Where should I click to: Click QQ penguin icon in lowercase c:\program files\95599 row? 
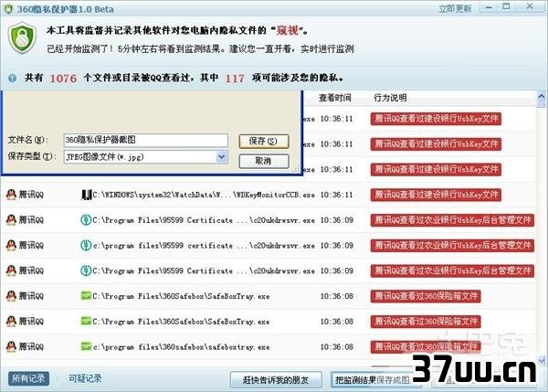point(11,245)
